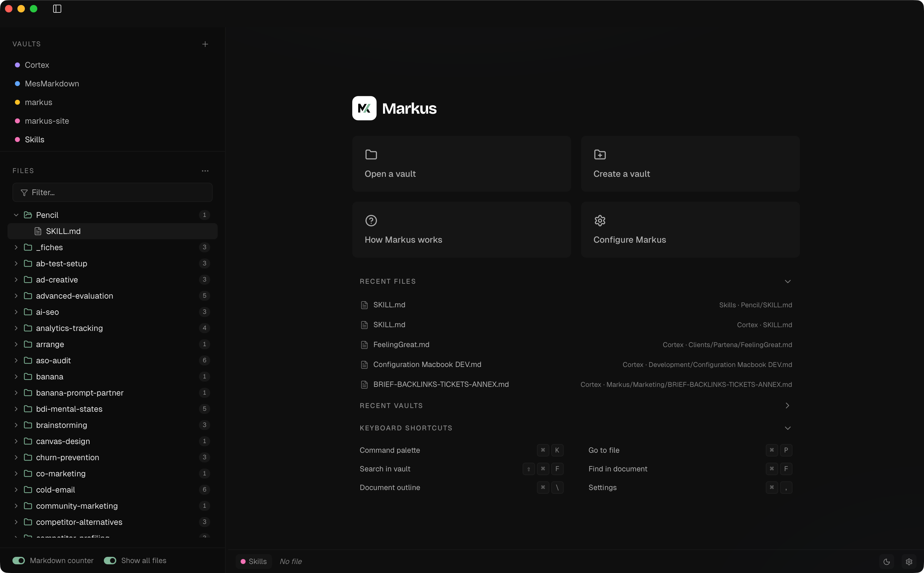Open recent file Cortex · SKILL.md

tap(576, 325)
